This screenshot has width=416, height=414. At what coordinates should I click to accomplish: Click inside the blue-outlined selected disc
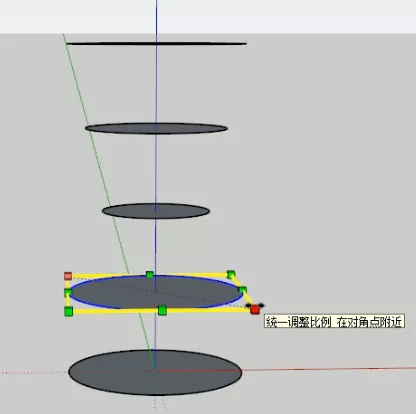[x=187, y=293]
